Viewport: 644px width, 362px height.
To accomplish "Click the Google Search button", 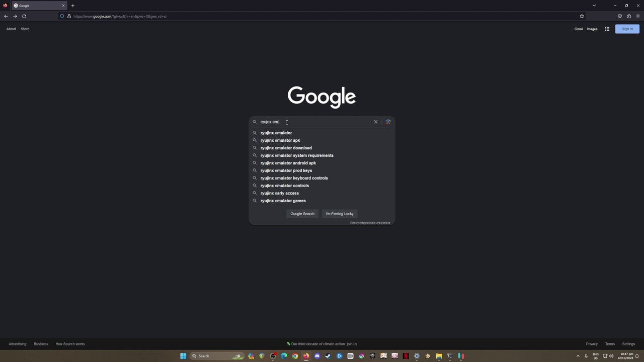I will 302,214.
